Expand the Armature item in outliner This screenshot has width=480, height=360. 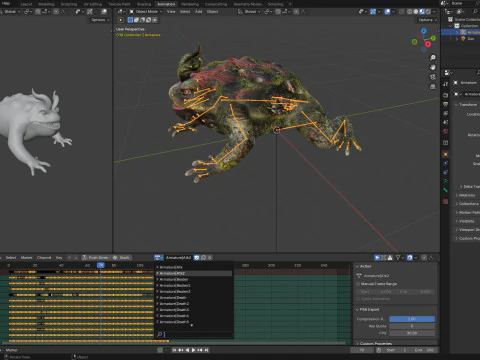(x=457, y=32)
